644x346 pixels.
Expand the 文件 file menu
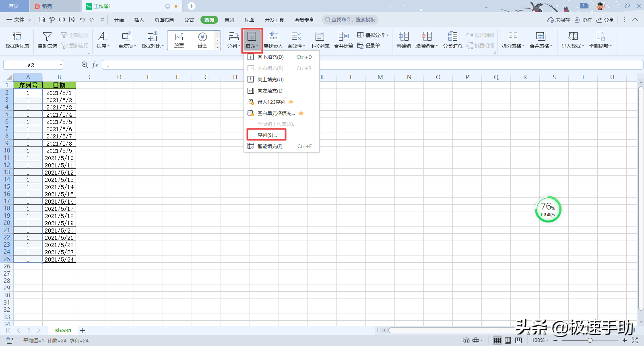click(19, 20)
